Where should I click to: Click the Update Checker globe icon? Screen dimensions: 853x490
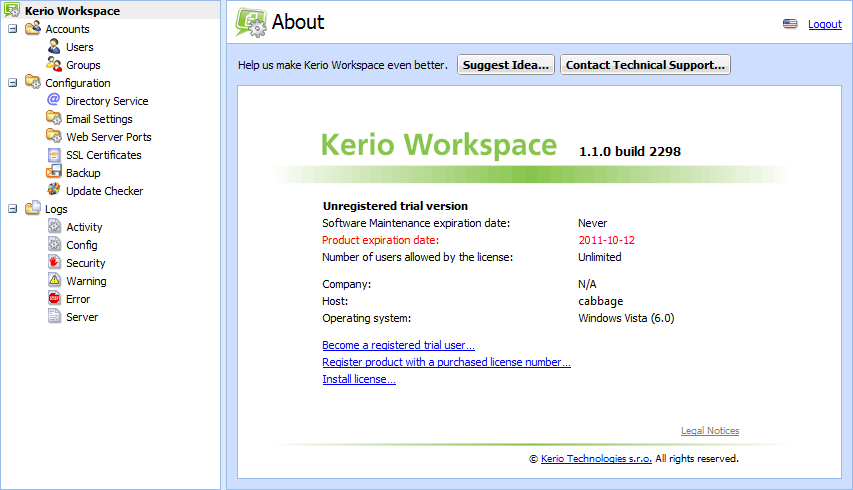(54, 190)
